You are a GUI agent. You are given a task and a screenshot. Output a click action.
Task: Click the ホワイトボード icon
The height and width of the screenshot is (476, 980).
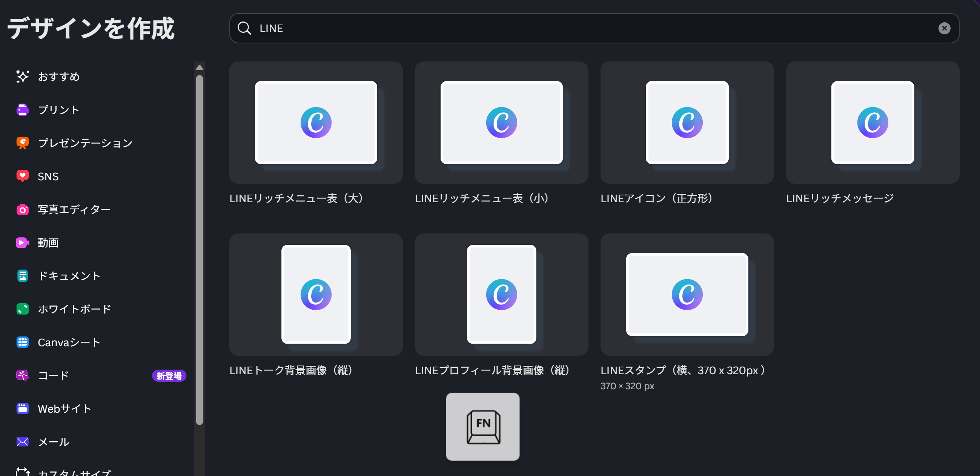point(23,309)
